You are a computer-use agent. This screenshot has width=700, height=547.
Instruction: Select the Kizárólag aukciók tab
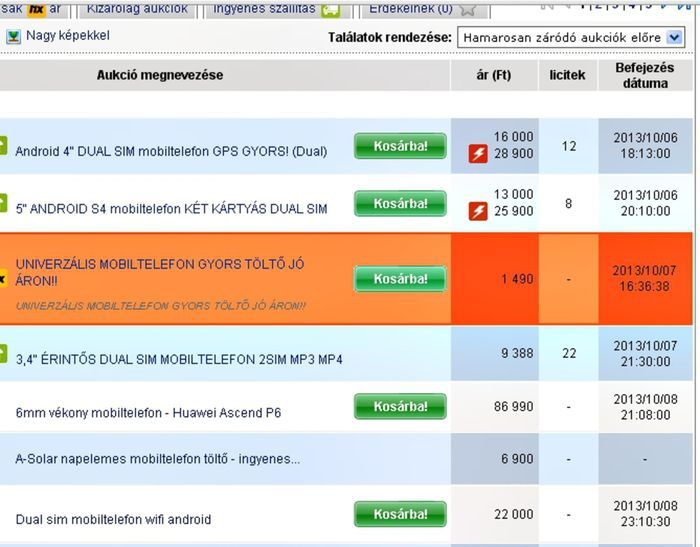[137, 9]
